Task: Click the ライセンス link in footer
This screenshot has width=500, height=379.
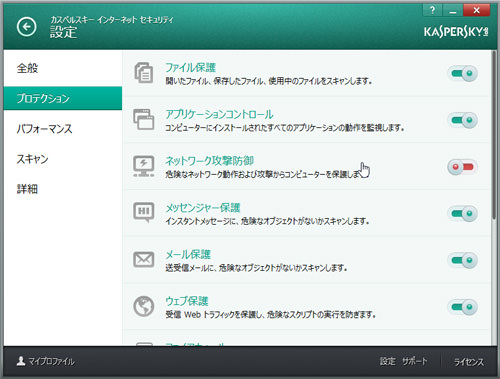Action: pyautogui.click(x=469, y=362)
